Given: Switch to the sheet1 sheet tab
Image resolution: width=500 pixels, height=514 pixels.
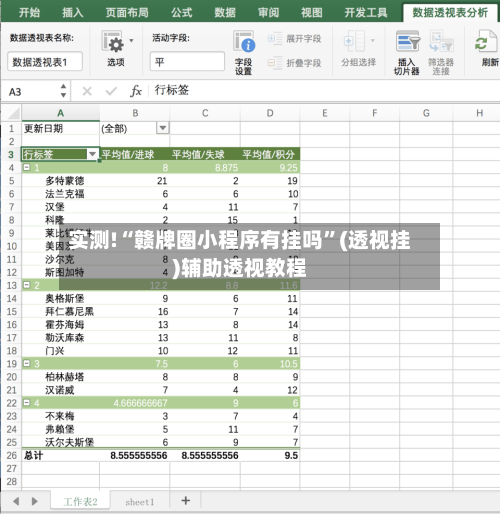Looking at the screenshot, I should click(140, 501).
